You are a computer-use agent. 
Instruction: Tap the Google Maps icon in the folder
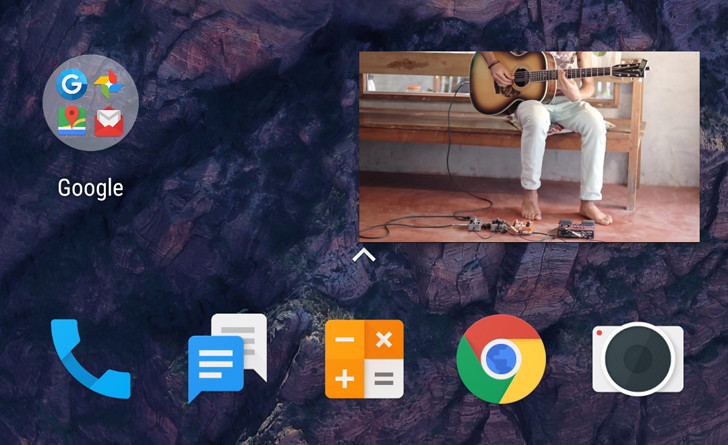[72, 122]
